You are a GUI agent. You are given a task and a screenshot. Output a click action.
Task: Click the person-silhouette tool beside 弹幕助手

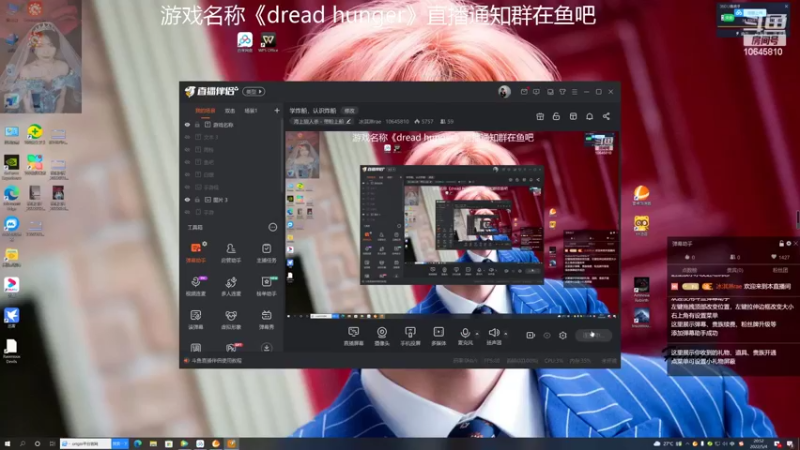pyautogui.click(x=231, y=253)
